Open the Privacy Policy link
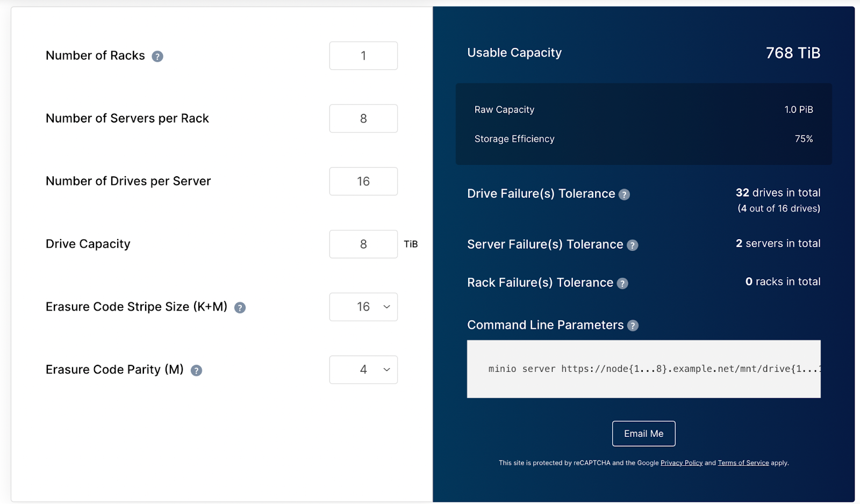This screenshot has height=504, width=860. tap(681, 463)
